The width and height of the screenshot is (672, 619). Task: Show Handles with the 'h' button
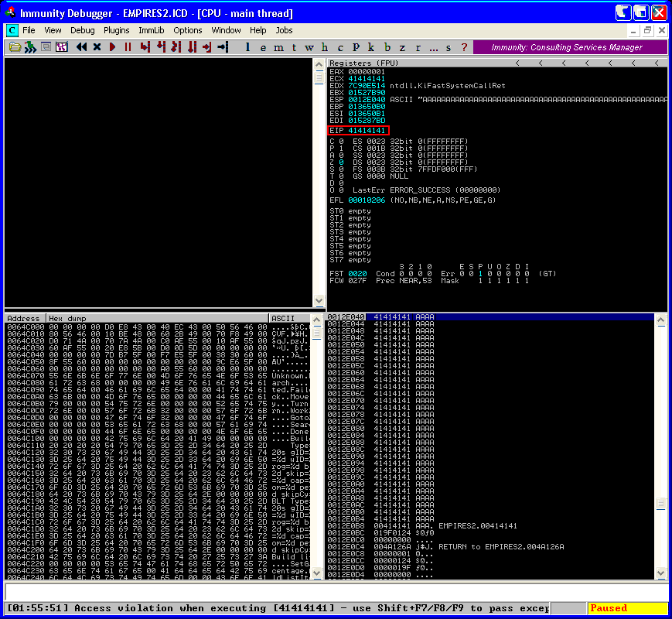click(325, 47)
